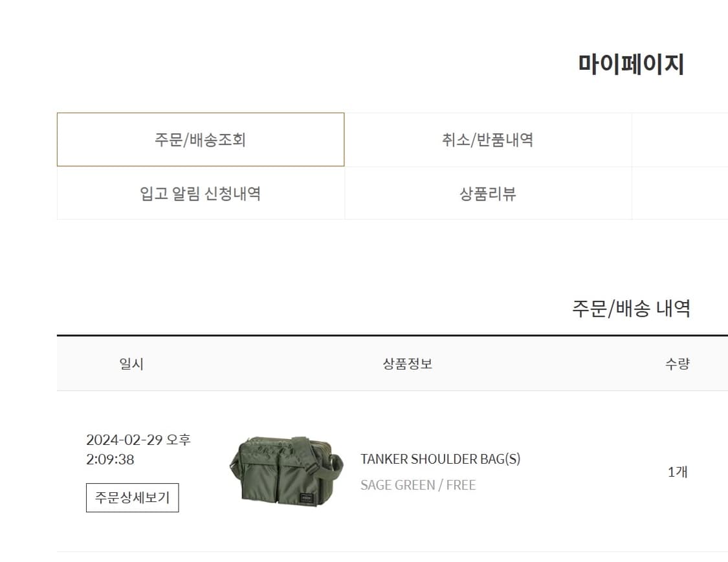This screenshot has width=728, height=562.
Task: Select the 입고 알림 신청내역 tab
Action: (x=200, y=193)
